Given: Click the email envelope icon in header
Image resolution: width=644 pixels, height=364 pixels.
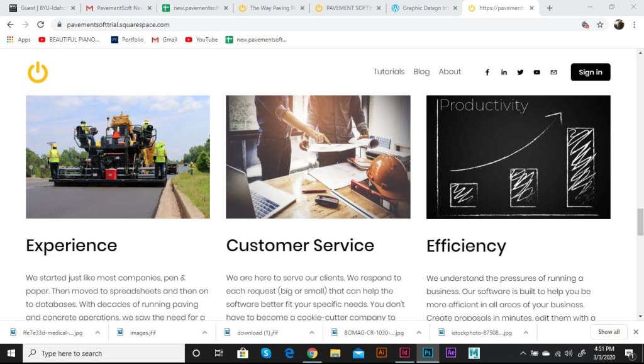Looking at the screenshot, I should [553, 72].
